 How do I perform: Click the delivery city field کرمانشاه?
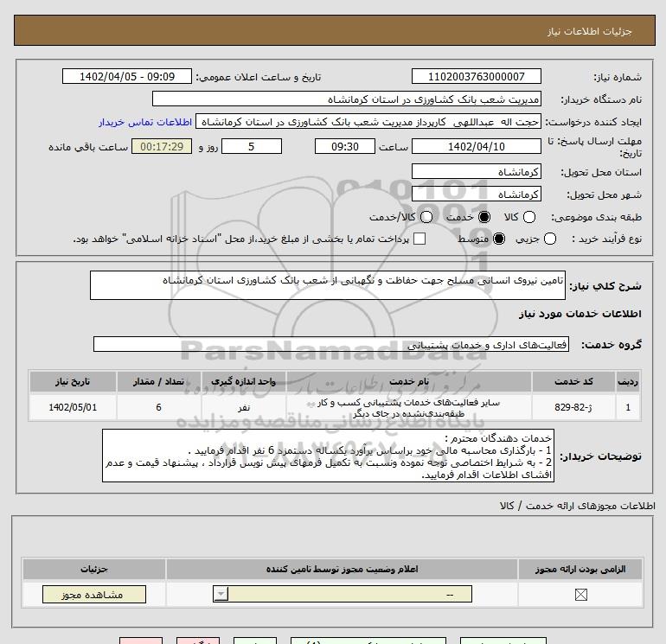click(x=476, y=194)
